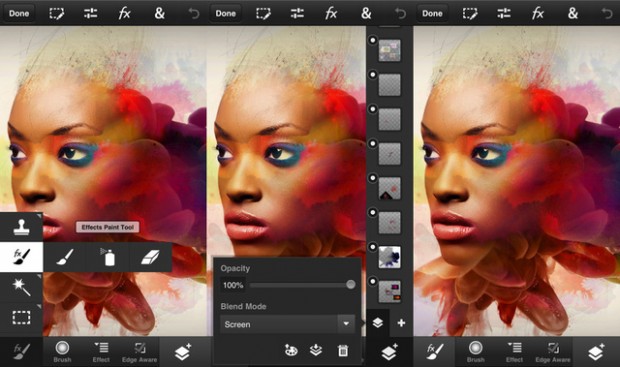Open layers panel icon in left screen bottom bar
Screen dimensions: 620x367
pos(183,352)
